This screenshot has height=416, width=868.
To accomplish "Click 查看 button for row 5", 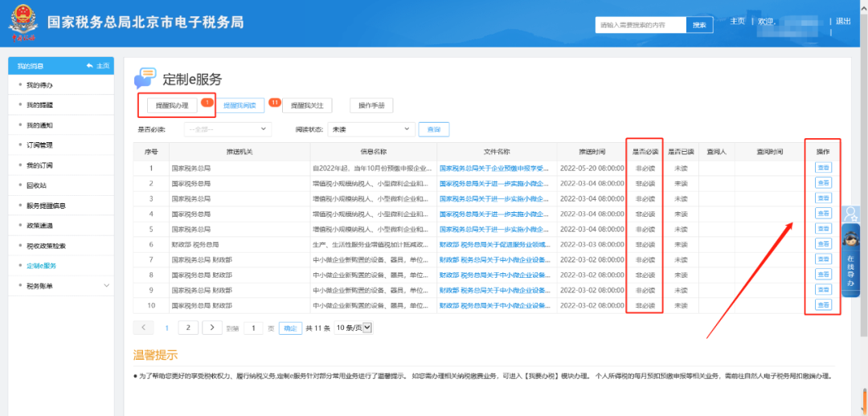I will coord(823,228).
